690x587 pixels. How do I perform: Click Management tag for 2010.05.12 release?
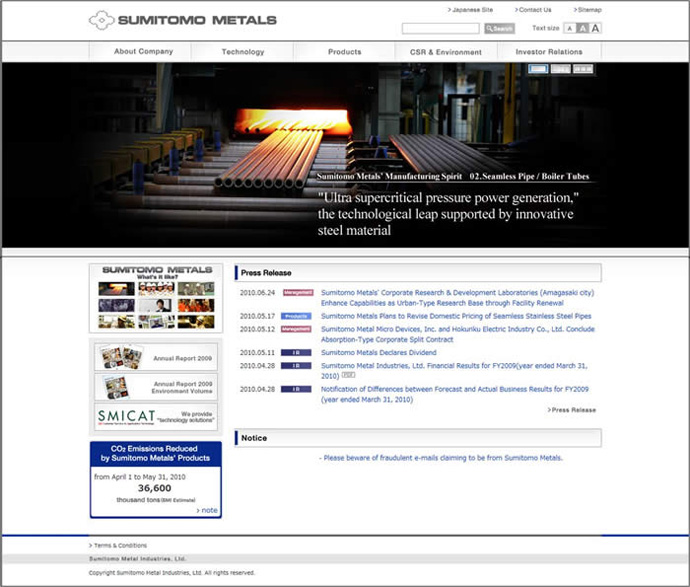pyautogui.click(x=296, y=329)
